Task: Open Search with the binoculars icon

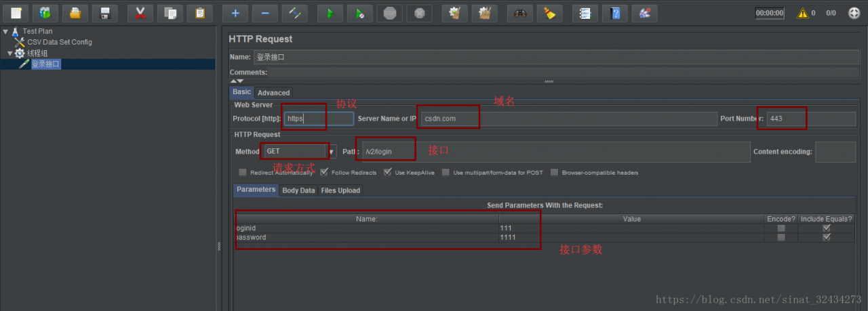Action: click(x=520, y=13)
